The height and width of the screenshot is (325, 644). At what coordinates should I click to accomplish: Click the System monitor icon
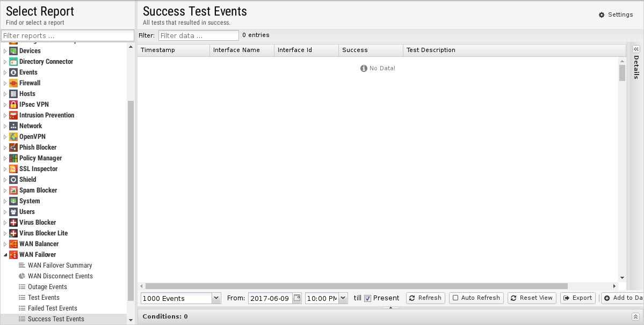(13, 201)
